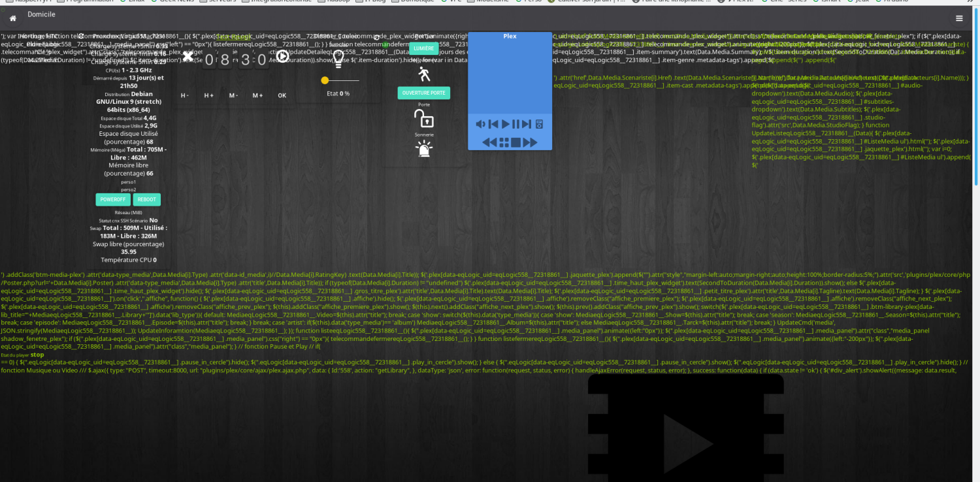Increase alarm hour with H +

(x=209, y=95)
